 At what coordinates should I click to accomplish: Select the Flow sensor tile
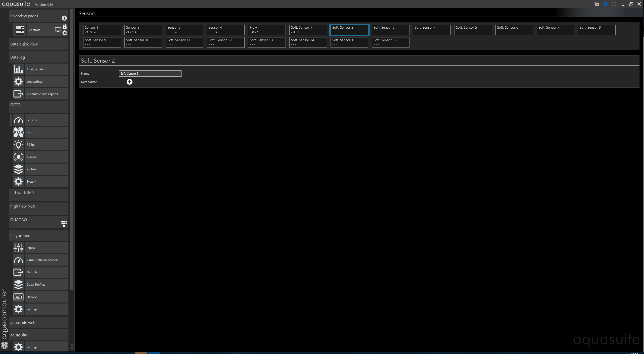click(x=267, y=30)
